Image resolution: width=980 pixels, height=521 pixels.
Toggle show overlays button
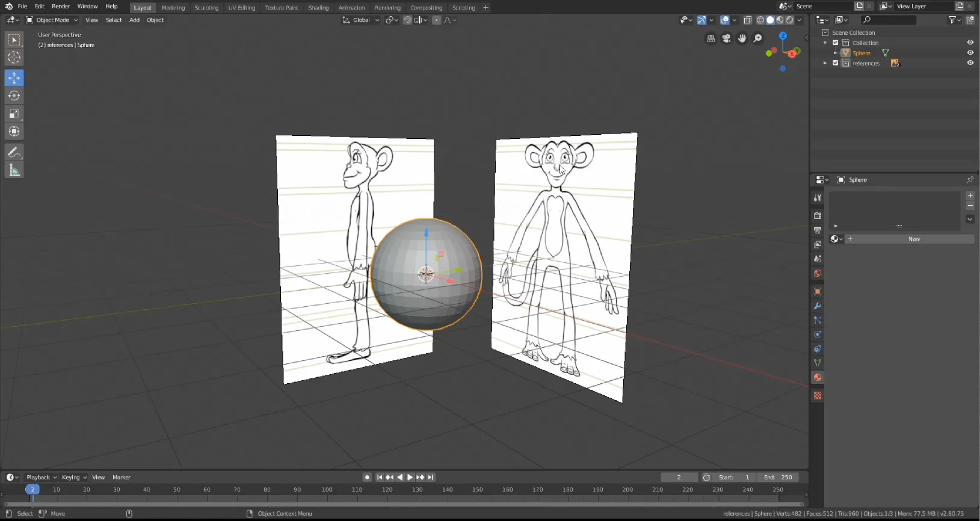pos(725,20)
